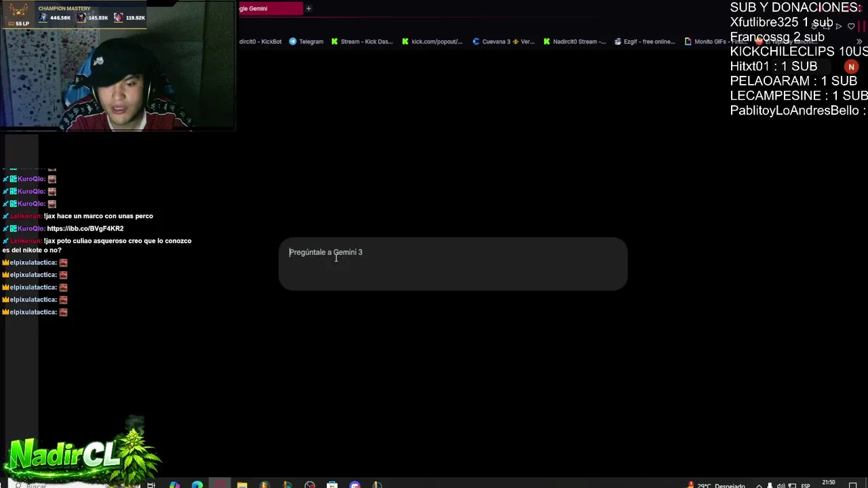This screenshot has width=868, height=488.
Task: Open the Cuevana 3 bookmark
Action: [503, 41]
